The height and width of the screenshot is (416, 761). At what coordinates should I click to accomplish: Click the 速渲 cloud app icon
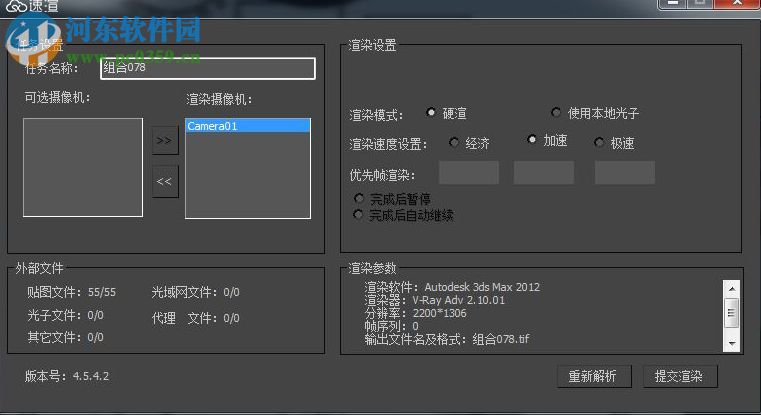click(x=16, y=6)
